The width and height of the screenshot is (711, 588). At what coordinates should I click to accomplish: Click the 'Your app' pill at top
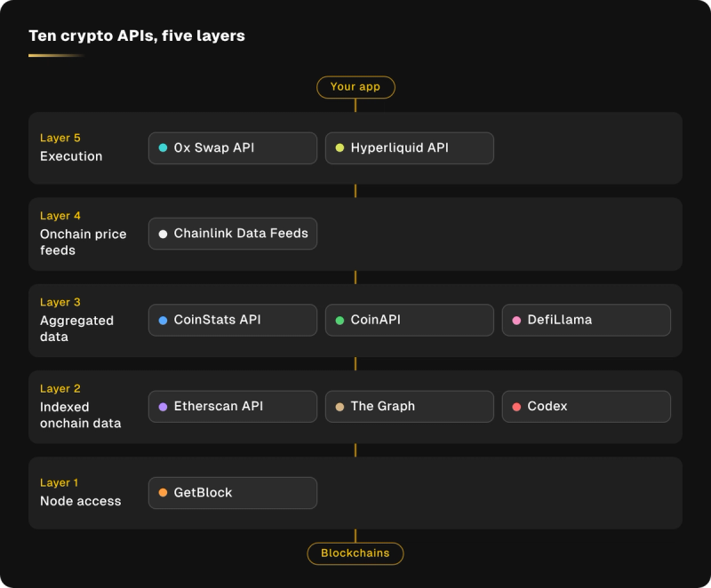355,87
